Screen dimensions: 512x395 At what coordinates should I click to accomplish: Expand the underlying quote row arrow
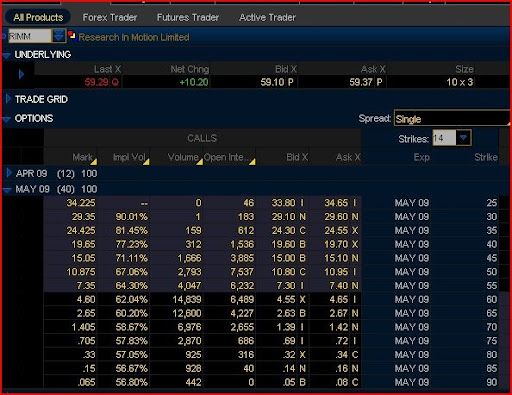[21, 74]
